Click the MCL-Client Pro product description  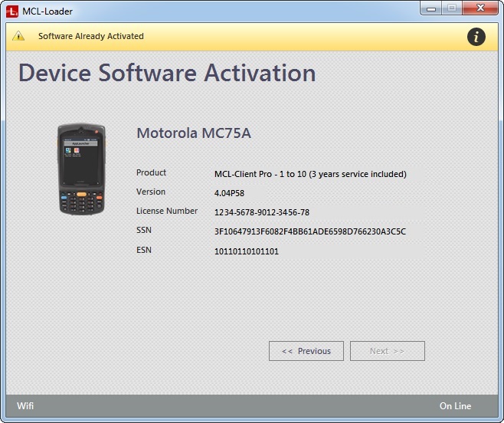pyautogui.click(x=309, y=174)
